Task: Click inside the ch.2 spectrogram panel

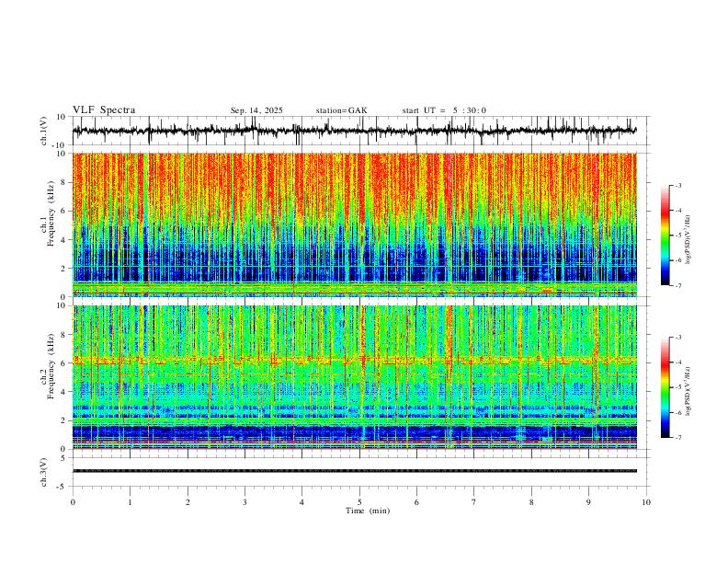Action: point(354,377)
